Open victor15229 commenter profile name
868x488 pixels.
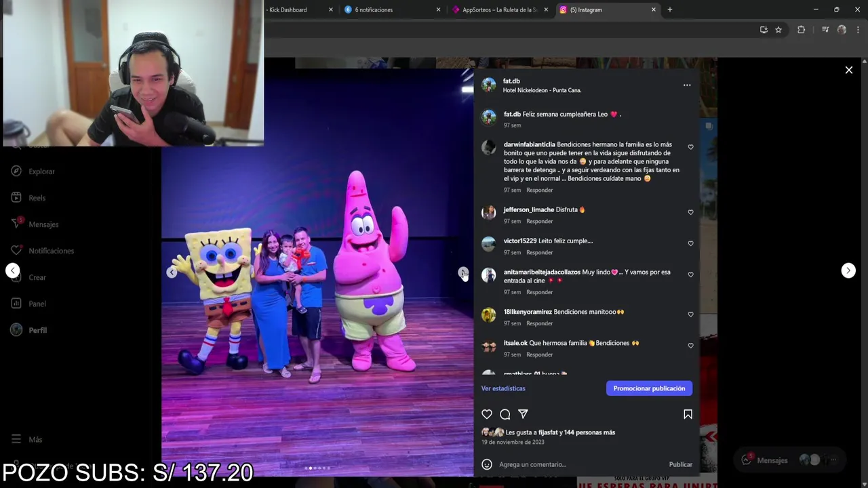click(520, 241)
